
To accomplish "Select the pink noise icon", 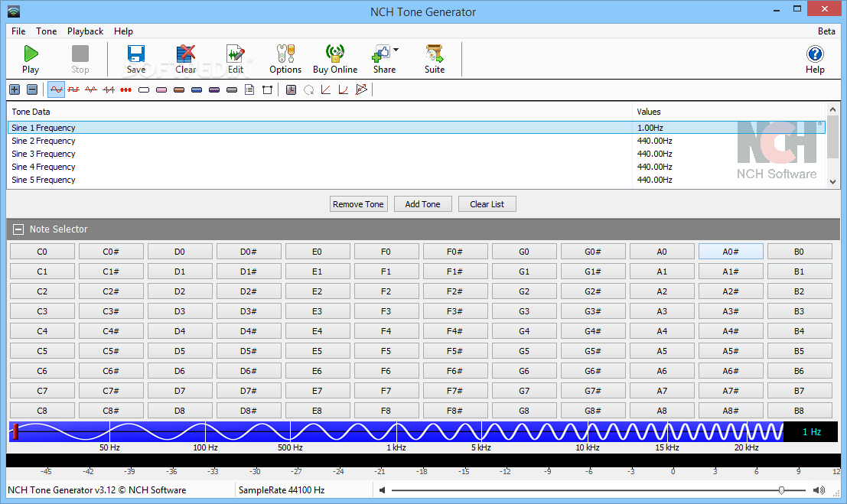I will coord(161,89).
